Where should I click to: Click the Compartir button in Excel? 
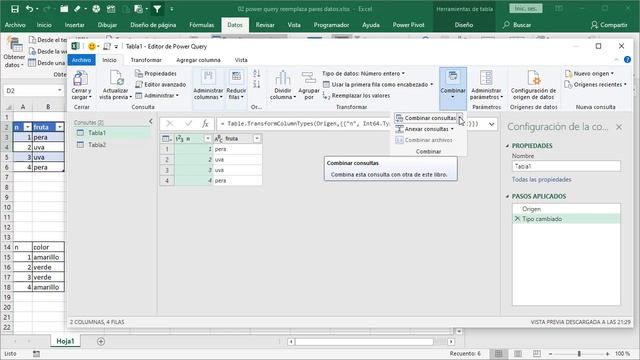click(x=609, y=25)
